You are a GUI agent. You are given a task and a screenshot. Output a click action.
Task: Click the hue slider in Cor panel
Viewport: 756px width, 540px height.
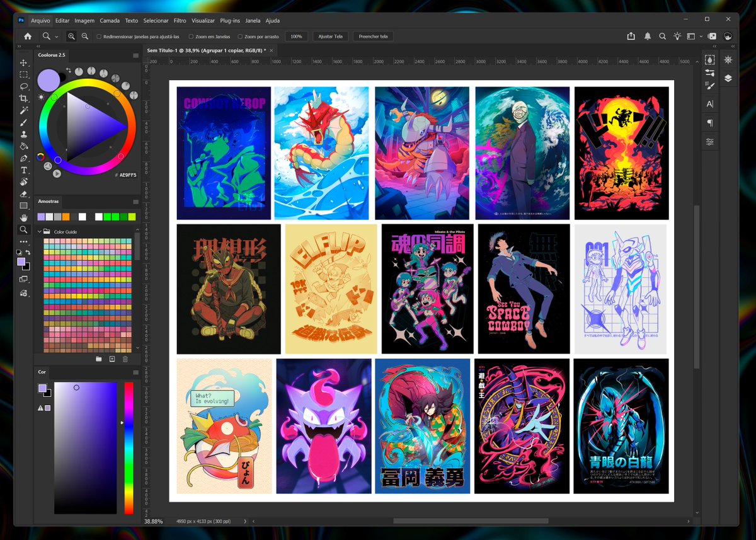(129, 448)
